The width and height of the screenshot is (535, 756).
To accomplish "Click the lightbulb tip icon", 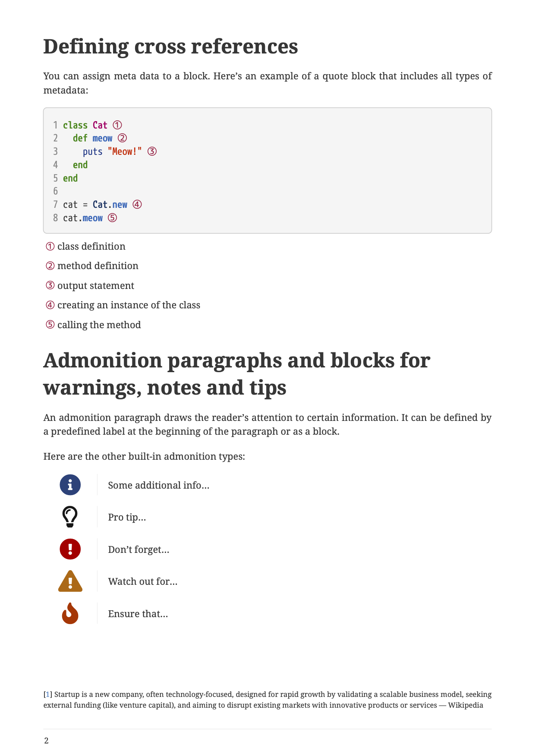I will [x=70, y=517].
